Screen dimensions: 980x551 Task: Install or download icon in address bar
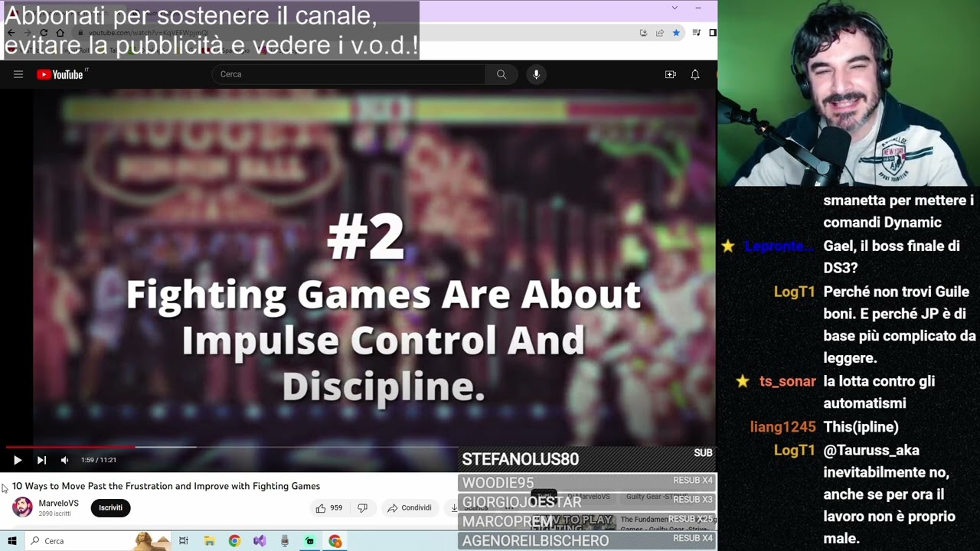(643, 33)
